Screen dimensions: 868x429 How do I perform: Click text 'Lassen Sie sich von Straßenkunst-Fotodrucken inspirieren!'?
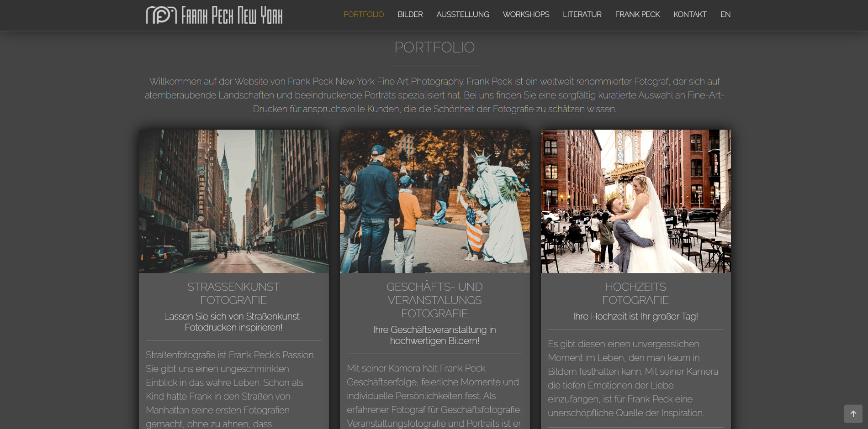[233, 322]
